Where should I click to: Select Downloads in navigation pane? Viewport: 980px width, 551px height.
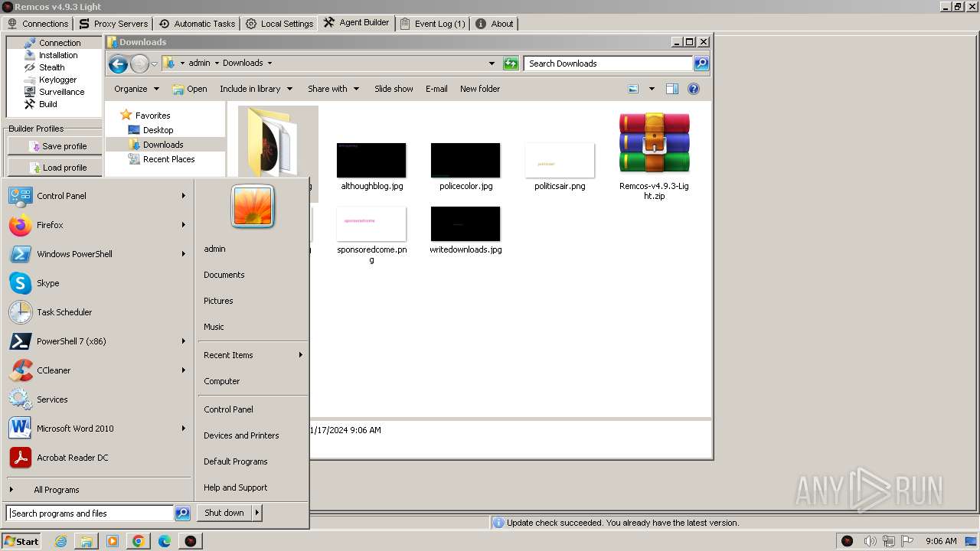(x=162, y=145)
